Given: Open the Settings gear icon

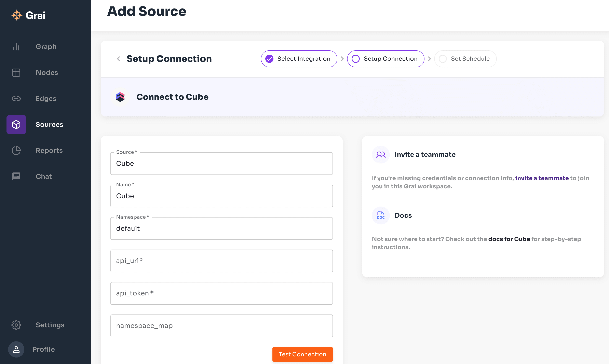Looking at the screenshot, I should (x=16, y=325).
